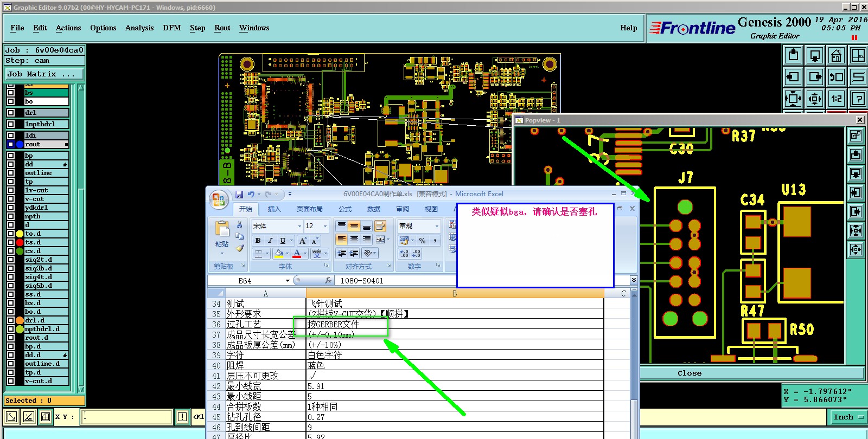868x439 pixels.
Task: Click the Popview pan right icon
Action: pos(856,212)
